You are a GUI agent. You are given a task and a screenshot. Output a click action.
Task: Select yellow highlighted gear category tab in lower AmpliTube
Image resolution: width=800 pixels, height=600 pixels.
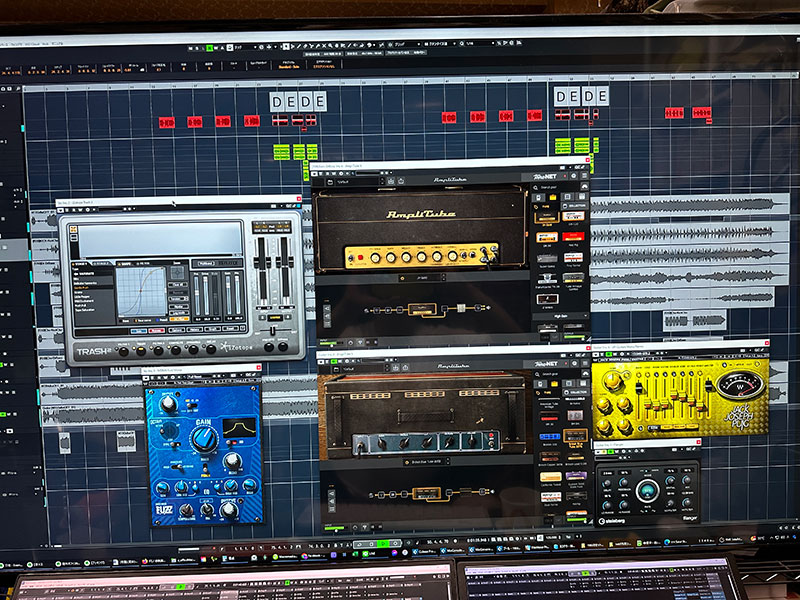(x=555, y=384)
